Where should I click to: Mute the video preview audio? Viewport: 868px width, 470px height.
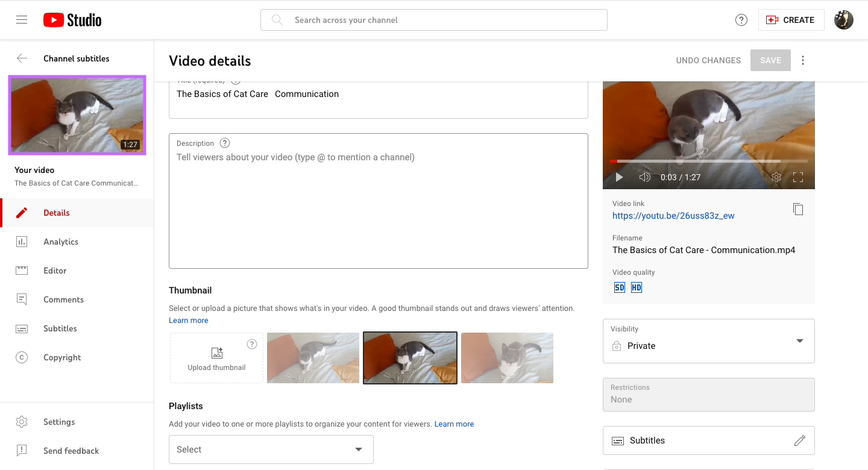point(644,177)
